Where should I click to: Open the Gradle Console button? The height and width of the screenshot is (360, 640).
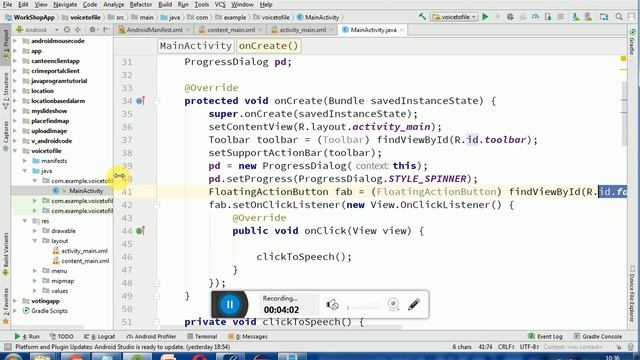click(598, 337)
